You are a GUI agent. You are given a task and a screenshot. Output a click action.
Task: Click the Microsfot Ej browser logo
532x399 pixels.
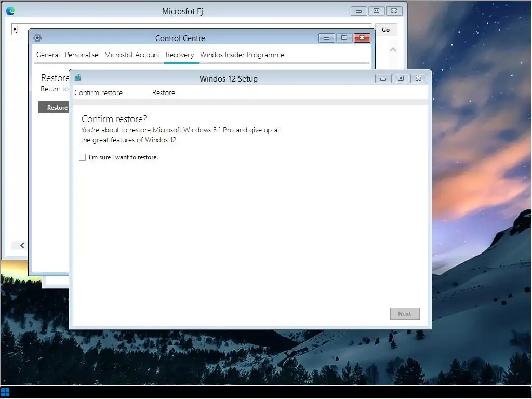pyautogui.click(x=10, y=11)
